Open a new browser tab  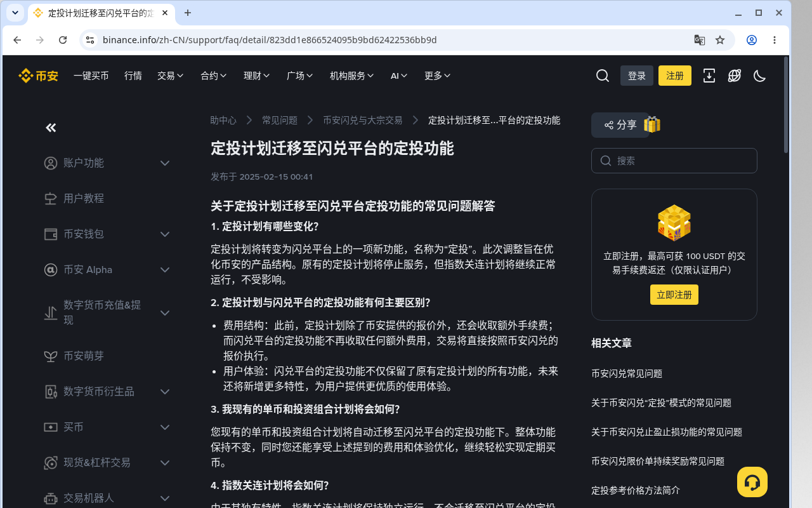[x=188, y=13]
